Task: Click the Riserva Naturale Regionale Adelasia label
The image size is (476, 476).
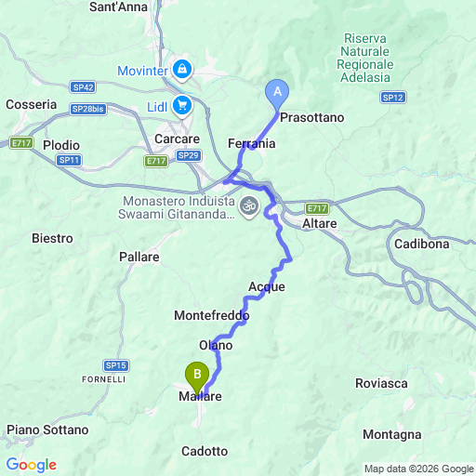Action: 365,58
